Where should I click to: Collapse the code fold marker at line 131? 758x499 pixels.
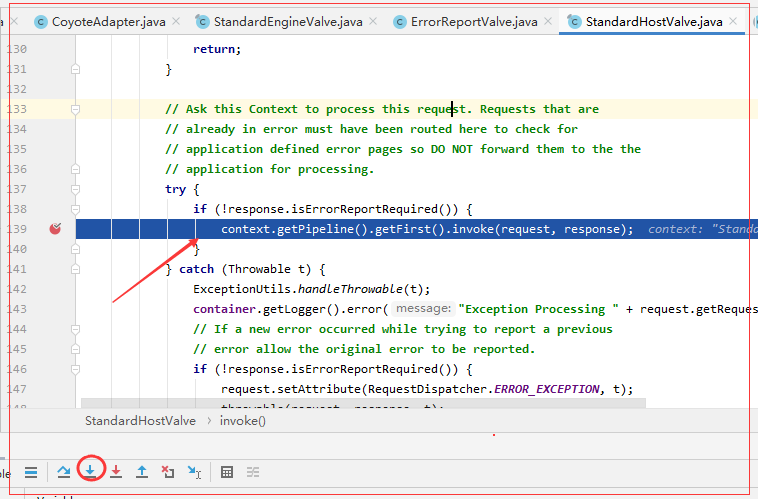pos(75,69)
